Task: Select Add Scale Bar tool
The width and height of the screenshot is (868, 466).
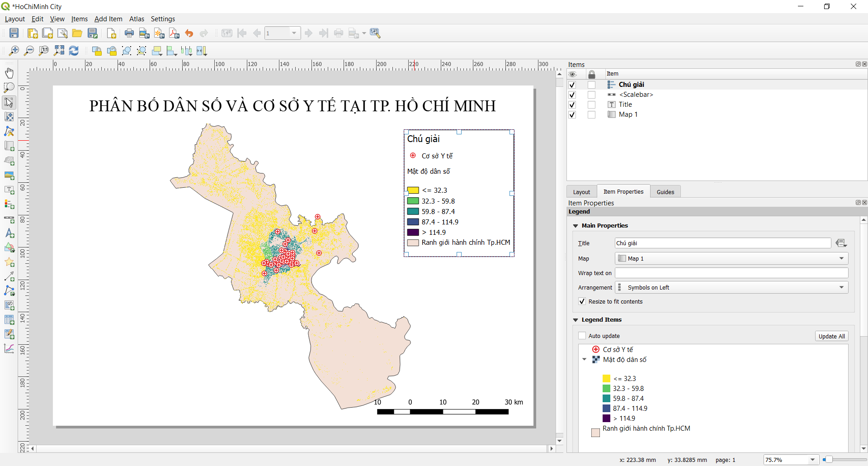Action: coord(9,219)
